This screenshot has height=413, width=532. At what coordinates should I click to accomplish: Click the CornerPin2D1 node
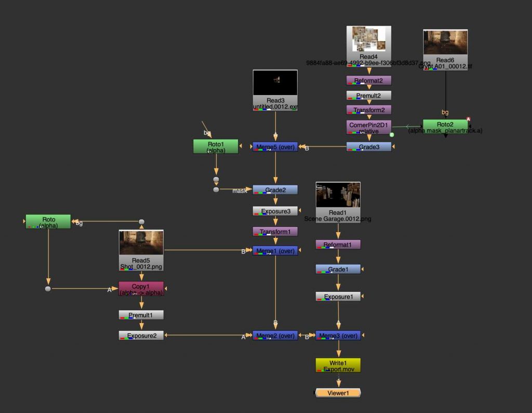pos(368,127)
